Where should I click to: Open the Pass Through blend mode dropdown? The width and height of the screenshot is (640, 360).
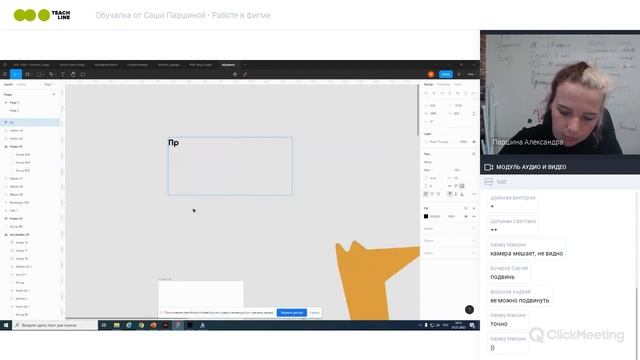click(439, 142)
